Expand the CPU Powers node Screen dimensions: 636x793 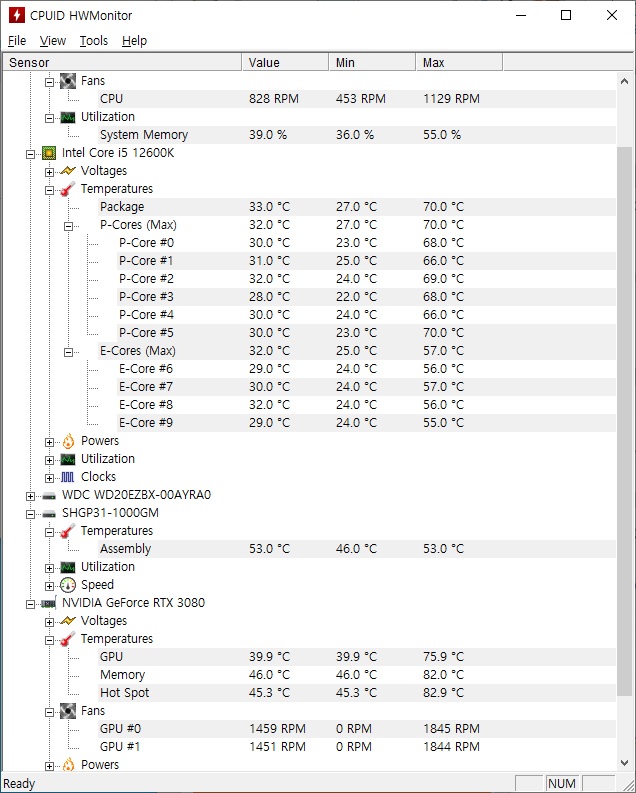pos(50,443)
